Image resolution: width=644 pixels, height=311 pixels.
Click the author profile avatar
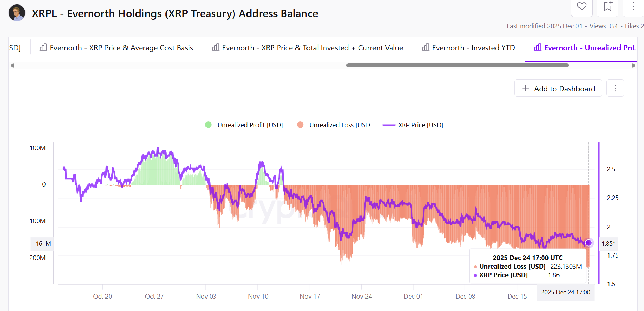coord(17,13)
